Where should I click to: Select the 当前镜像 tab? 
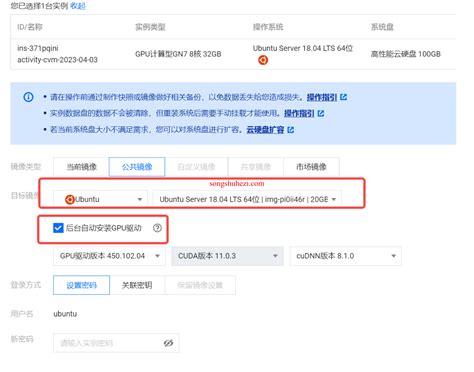pyautogui.click(x=81, y=167)
